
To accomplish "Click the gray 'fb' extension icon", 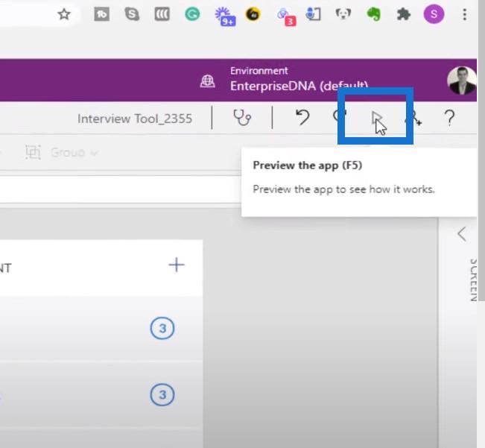I will click(x=102, y=14).
